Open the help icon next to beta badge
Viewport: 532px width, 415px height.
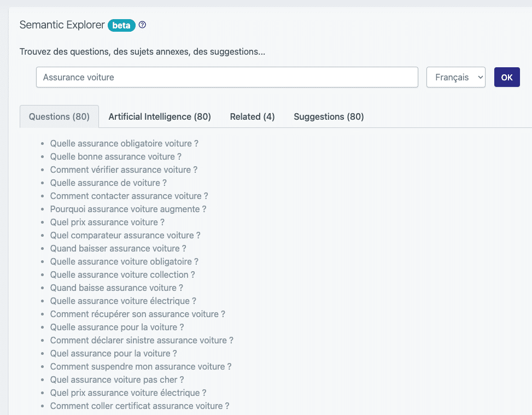(x=142, y=25)
